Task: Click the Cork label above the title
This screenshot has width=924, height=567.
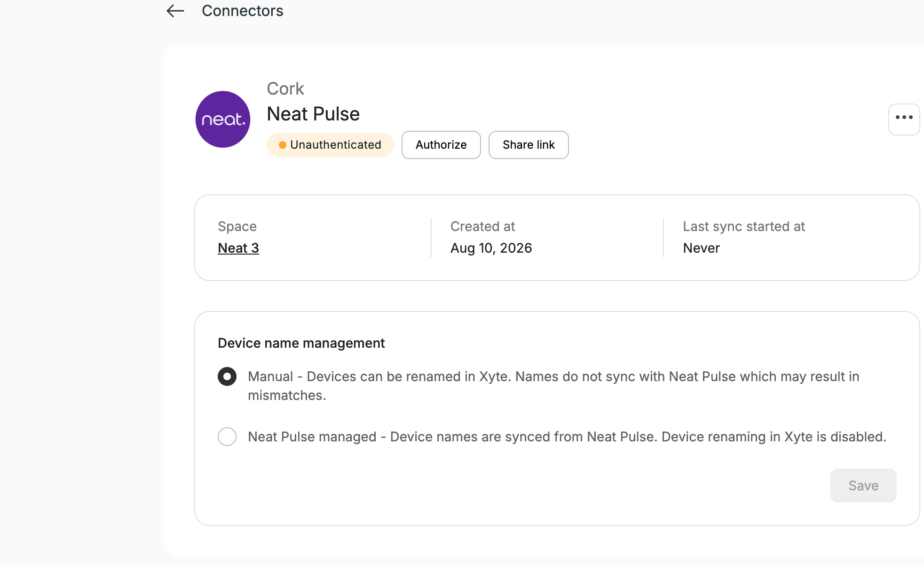Action: (x=285, y=88)
